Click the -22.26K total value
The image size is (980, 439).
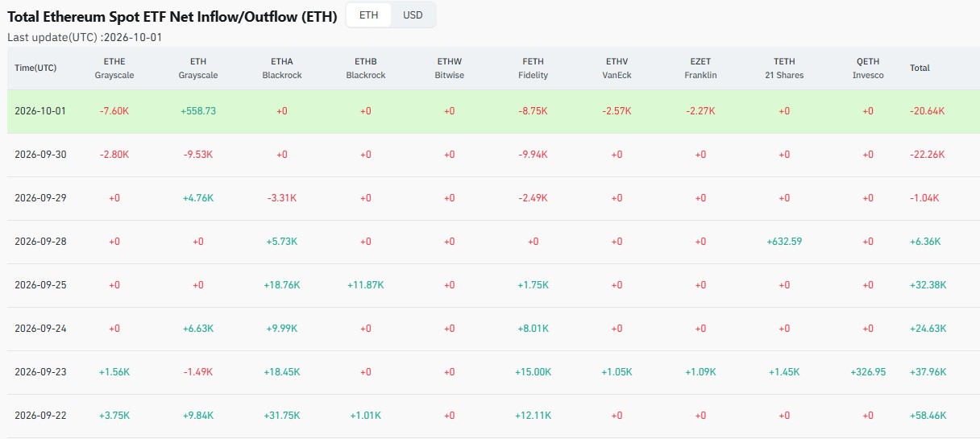pyautogui.click(x=928, y=155)
